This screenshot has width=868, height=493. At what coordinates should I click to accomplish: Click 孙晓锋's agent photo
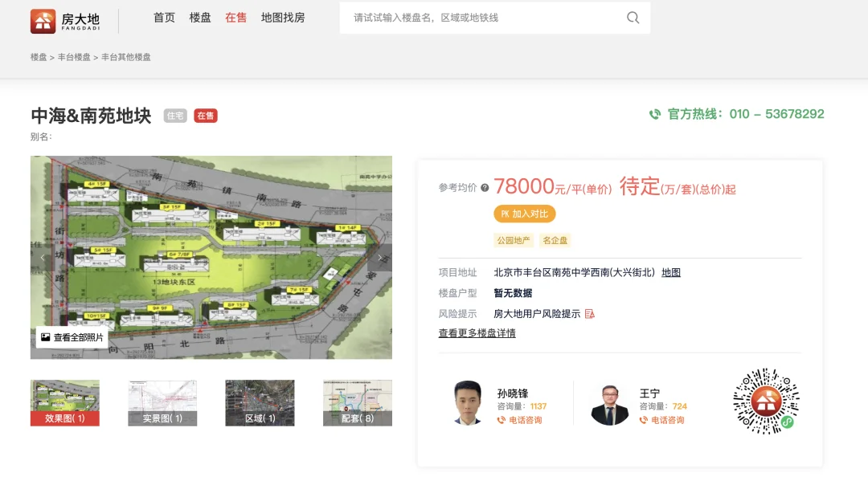click(468, 403)
